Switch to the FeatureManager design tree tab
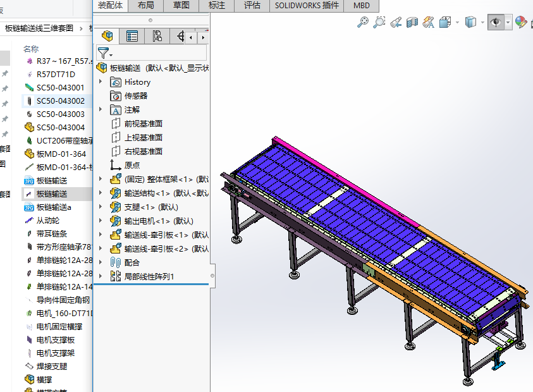533x392 pixels. pos(107,36)
